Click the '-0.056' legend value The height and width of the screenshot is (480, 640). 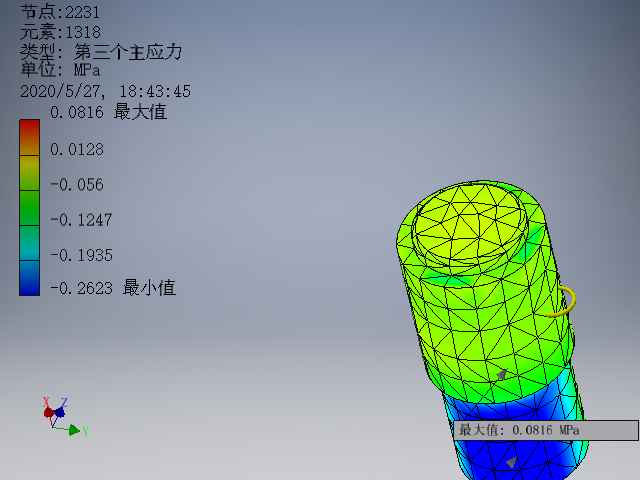(77, 185)
